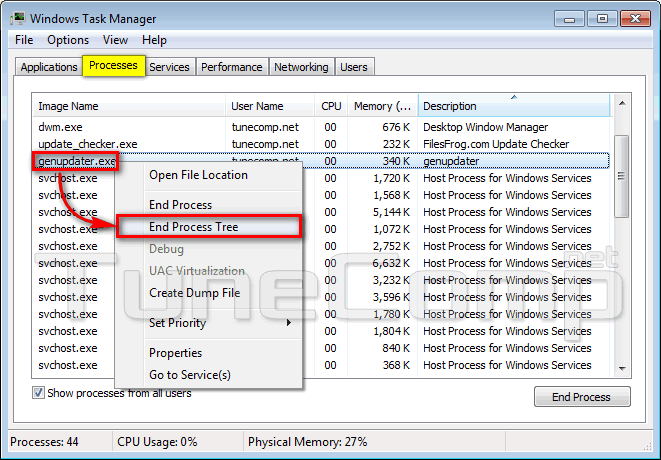Sort by Image Name column header

[x=129, y=106]
